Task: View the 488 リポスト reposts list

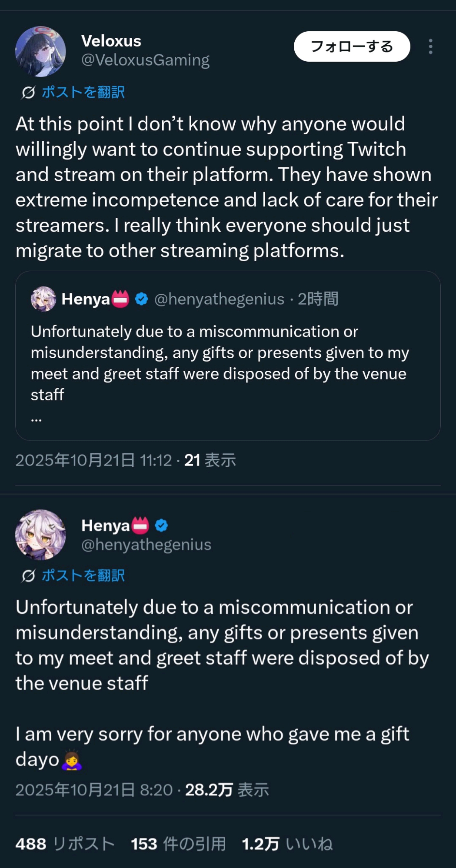Action: click(x=65, y=844)
